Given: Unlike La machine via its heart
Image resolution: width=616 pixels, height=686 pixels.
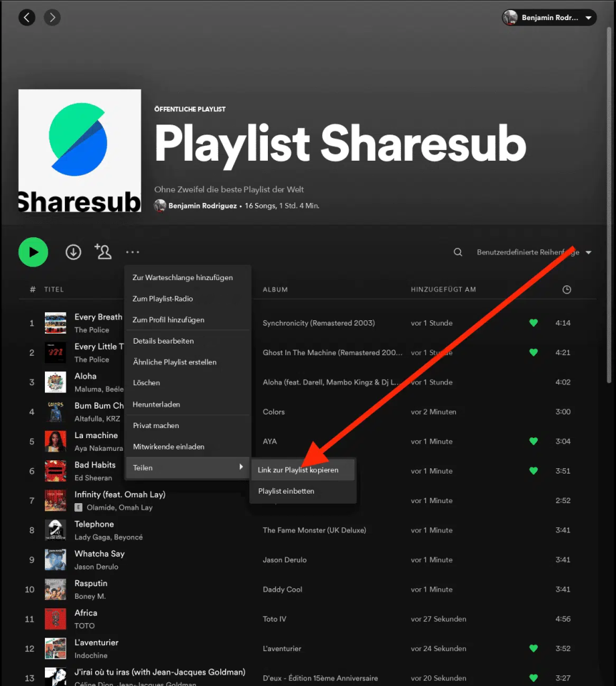Looking at the screenshot, I should tap(534, 441).
